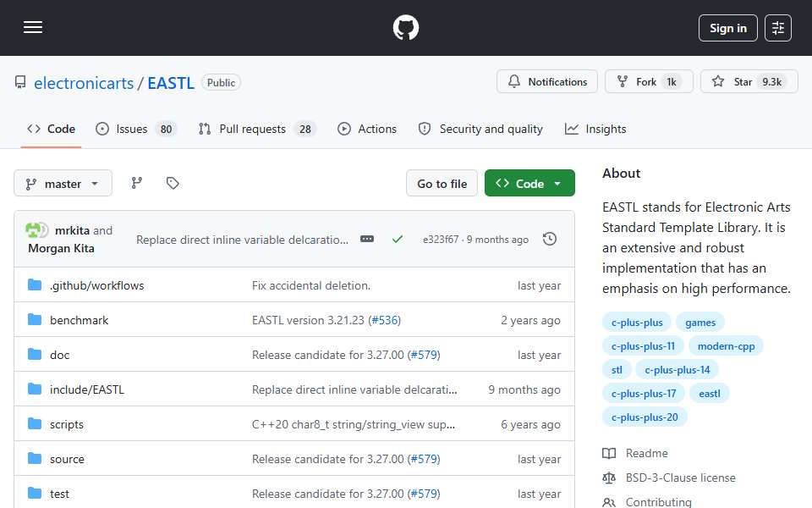Open 'Fix accidental deletion.' commit

(x=311, y=285)
